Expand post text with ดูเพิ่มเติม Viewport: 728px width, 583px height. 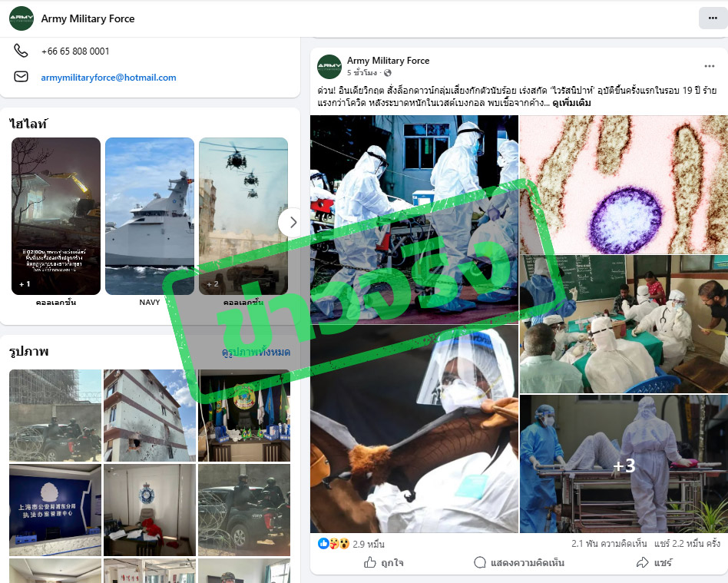pyautogui.click(x=571, y=103)
